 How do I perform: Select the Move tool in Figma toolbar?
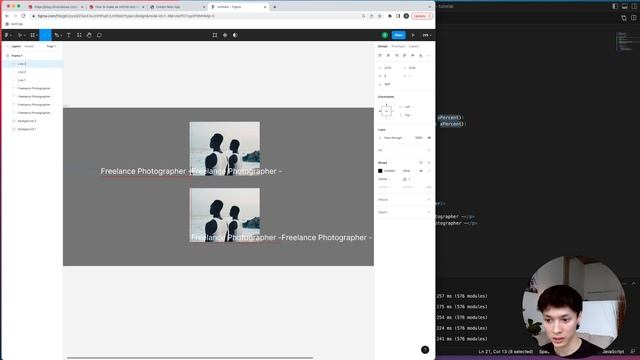pyautogui.click(x=20, y=35)
